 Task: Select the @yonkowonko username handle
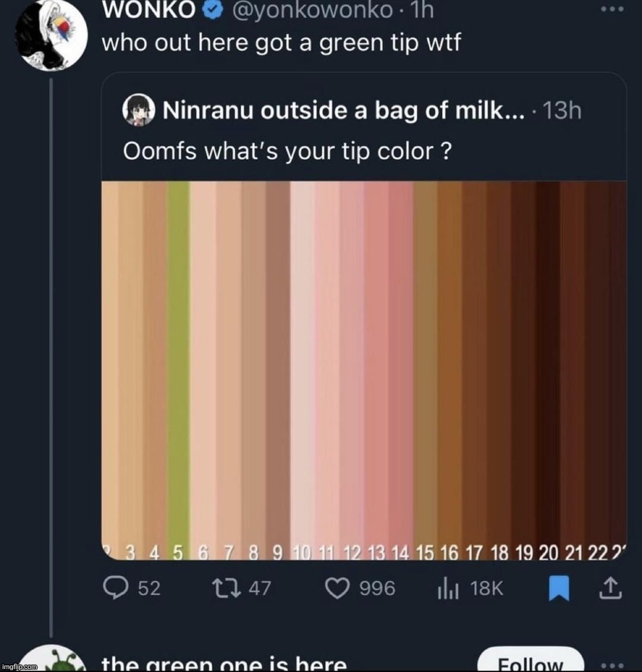click(309, 9)
